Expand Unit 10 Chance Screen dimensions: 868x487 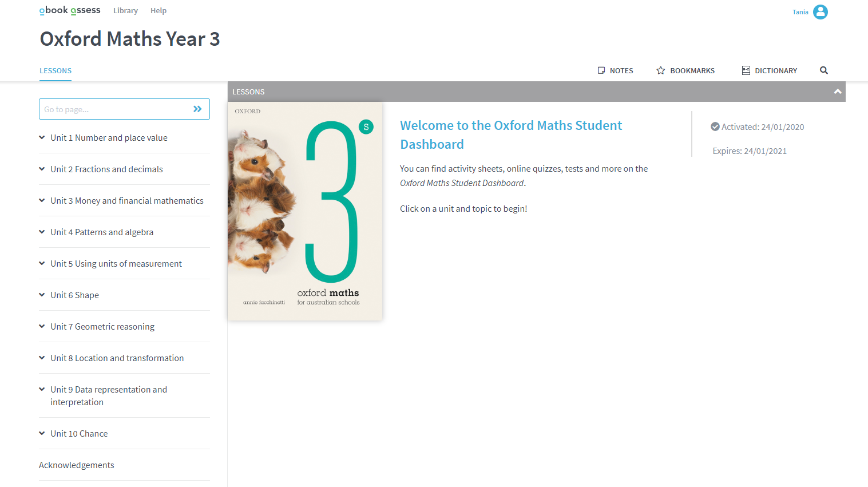click(x=78, y=433)
